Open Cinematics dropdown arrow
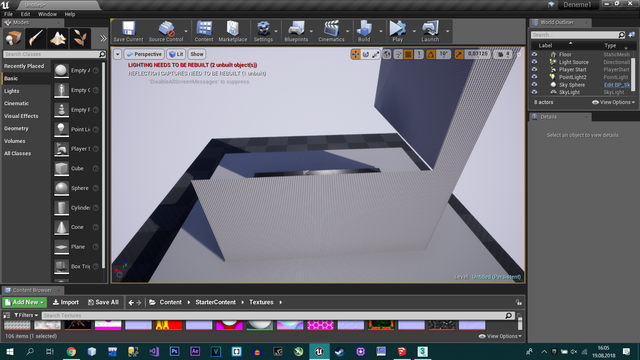 (x=348, y=31)
